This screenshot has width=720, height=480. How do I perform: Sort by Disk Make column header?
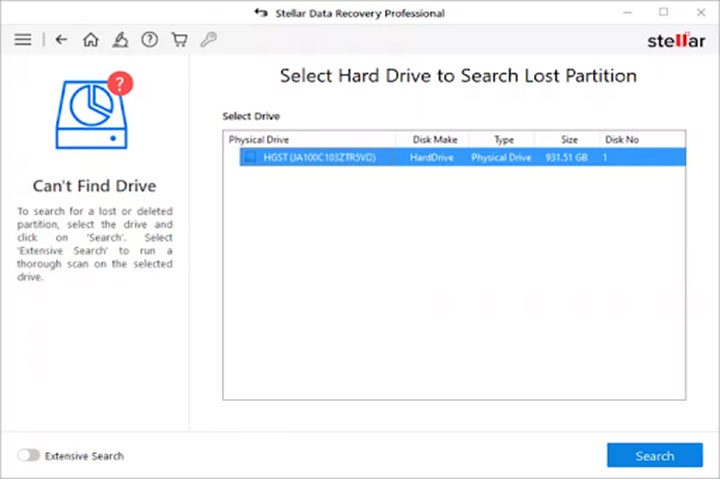[x=433, y=140]
